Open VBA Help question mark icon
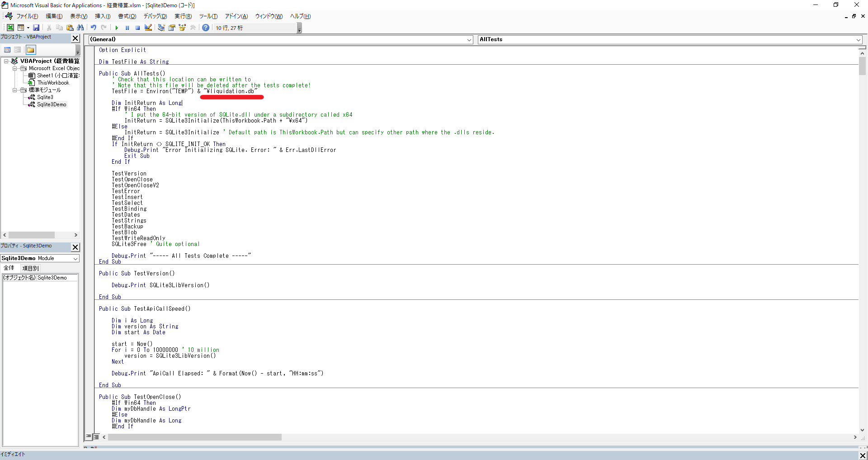Viewport: 868px width, 460px height. [206, 28]
